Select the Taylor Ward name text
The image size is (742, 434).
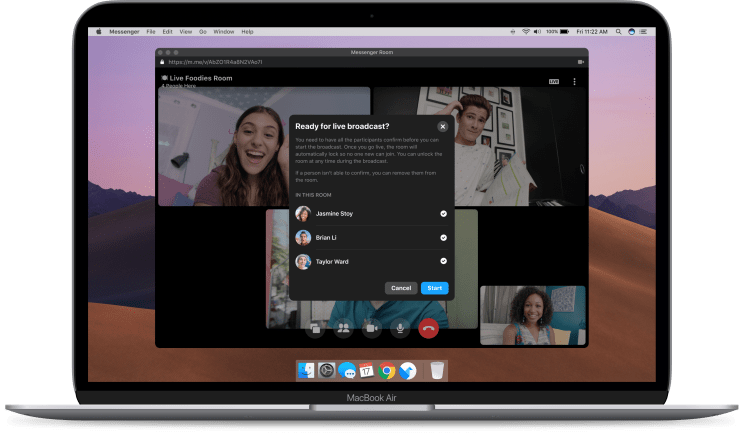coord(332,262)
